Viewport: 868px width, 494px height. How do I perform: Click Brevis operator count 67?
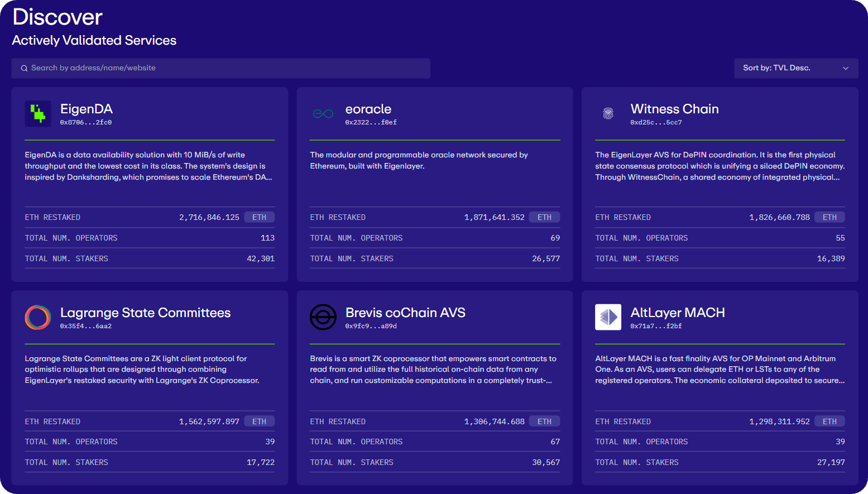click(555, 442)
